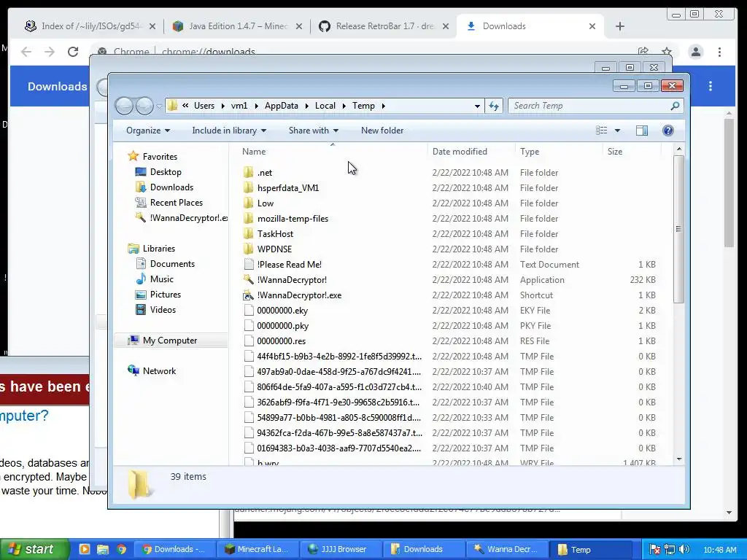Image resolution: width=747 pixels, height=560 pixels.
Task: Refresh the Temp folder address bar
Action: coord(494,106)
